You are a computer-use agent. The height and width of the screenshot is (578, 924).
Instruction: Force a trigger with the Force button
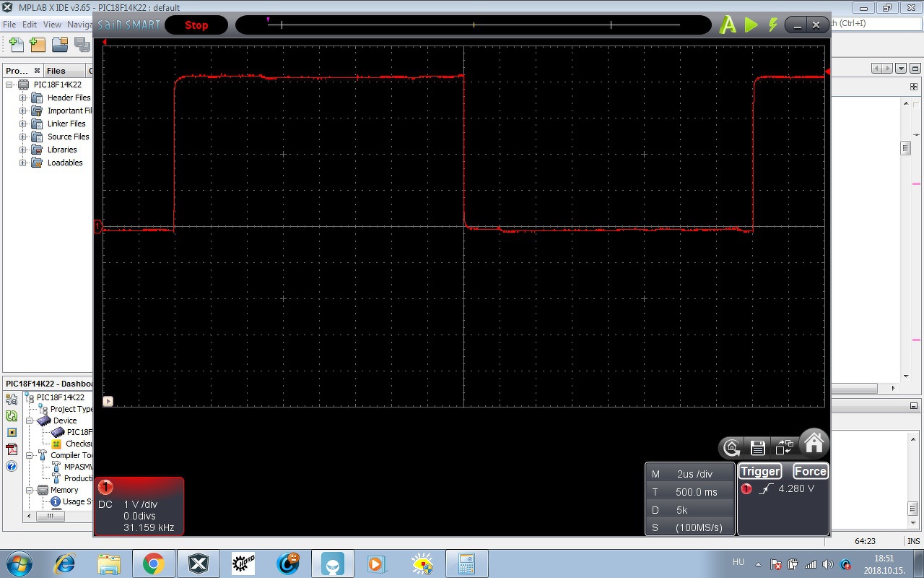click(810, 472)
